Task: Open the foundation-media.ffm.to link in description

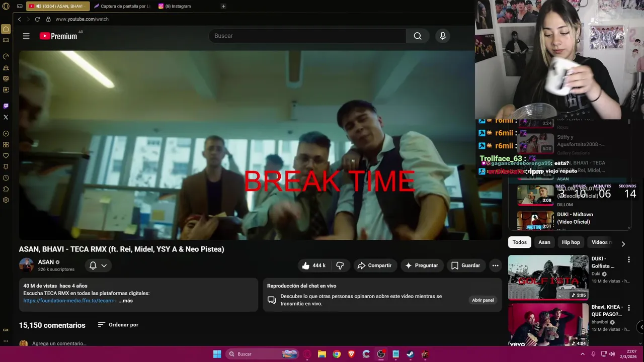Action: click(70, 301)
